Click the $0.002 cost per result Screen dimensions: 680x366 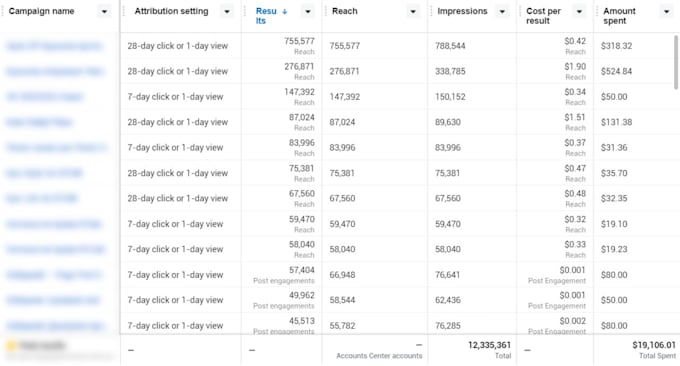tap(572, 321)
